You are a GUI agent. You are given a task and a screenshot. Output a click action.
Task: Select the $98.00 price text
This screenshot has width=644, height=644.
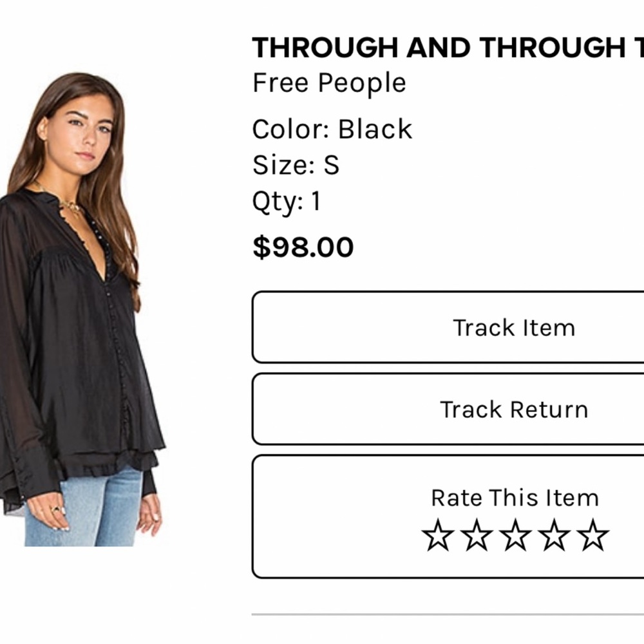[x=303, y=246]
